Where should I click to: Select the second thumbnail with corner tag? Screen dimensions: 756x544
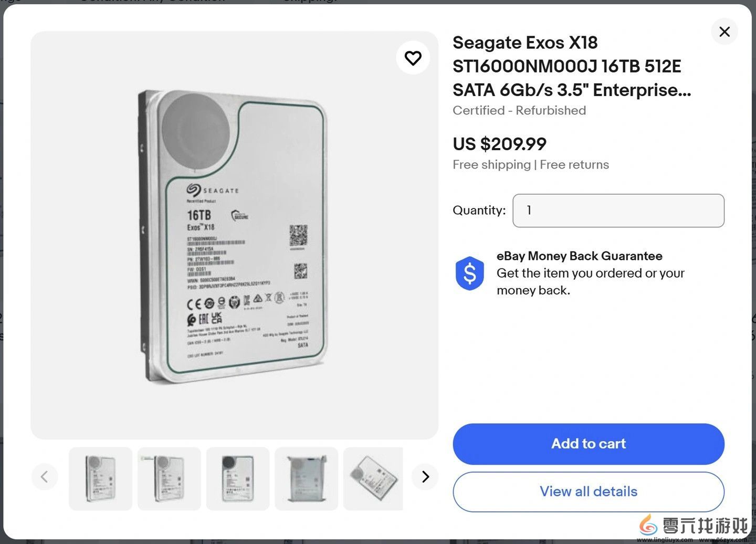[169, 478]
